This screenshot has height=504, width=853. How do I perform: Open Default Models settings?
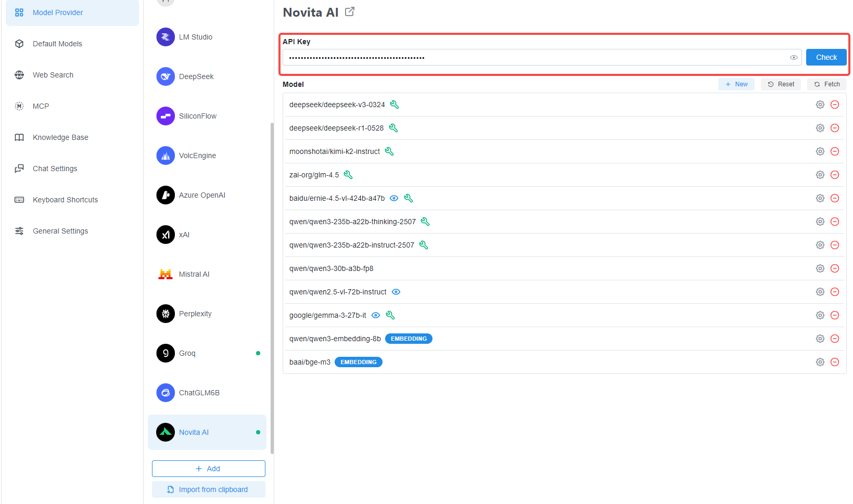[x=72, y=44]
